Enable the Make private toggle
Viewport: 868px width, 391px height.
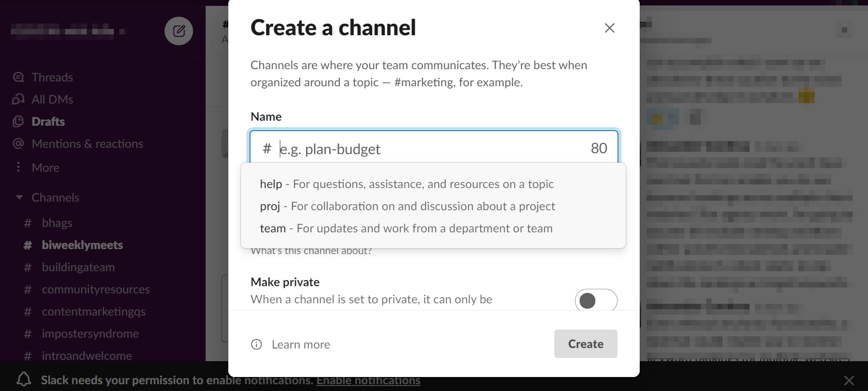point(596,300)
